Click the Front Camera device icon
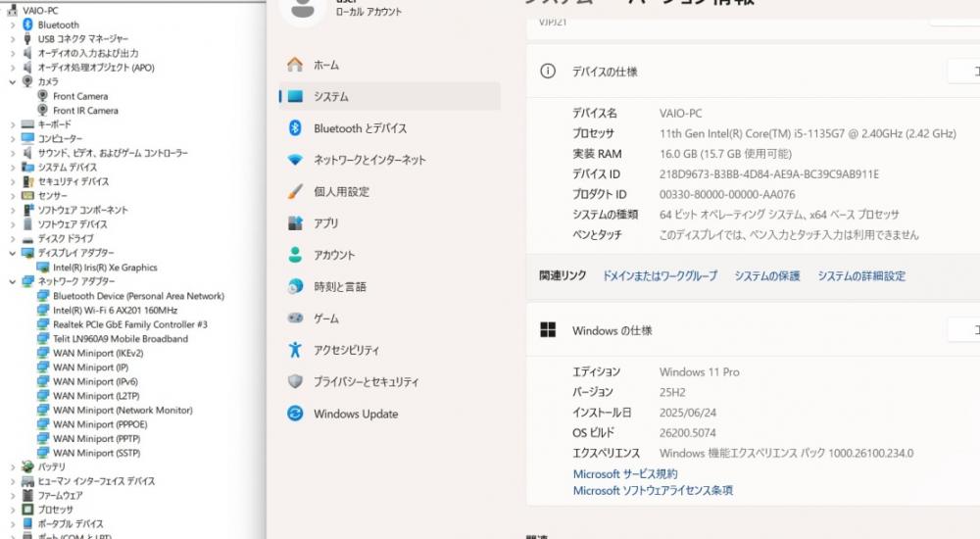The width and height of the screenshot is (980, 539). tap(42, 96)
